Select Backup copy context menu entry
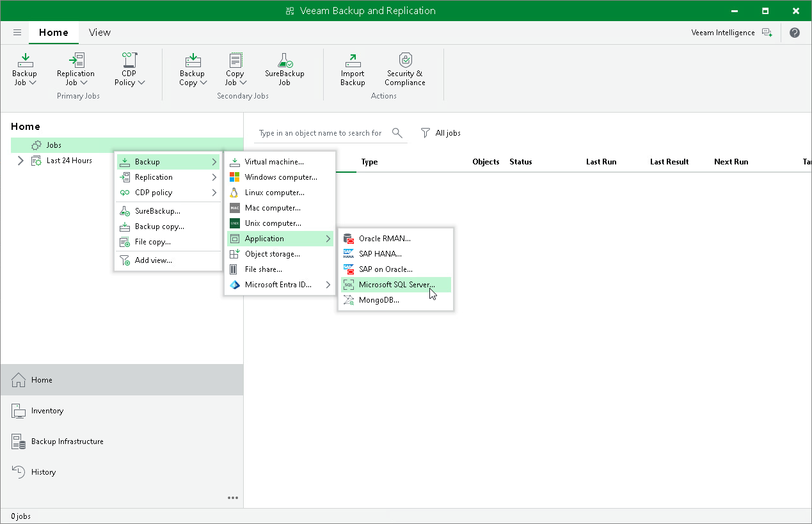Screen dimensions: 812x524 click(x=168, y=226)
